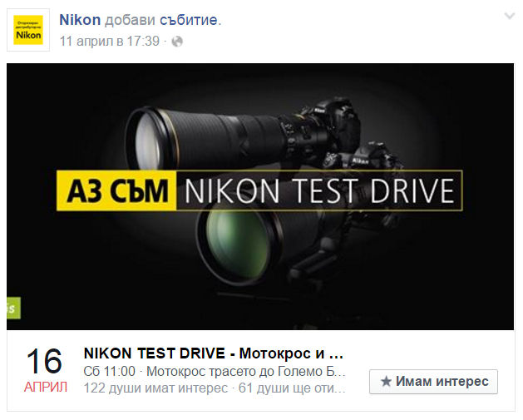The height and width of the screenshot is (420, 523).
Task: Click the '11 април в 17:39' timestamp
Action: click(110, 42)
